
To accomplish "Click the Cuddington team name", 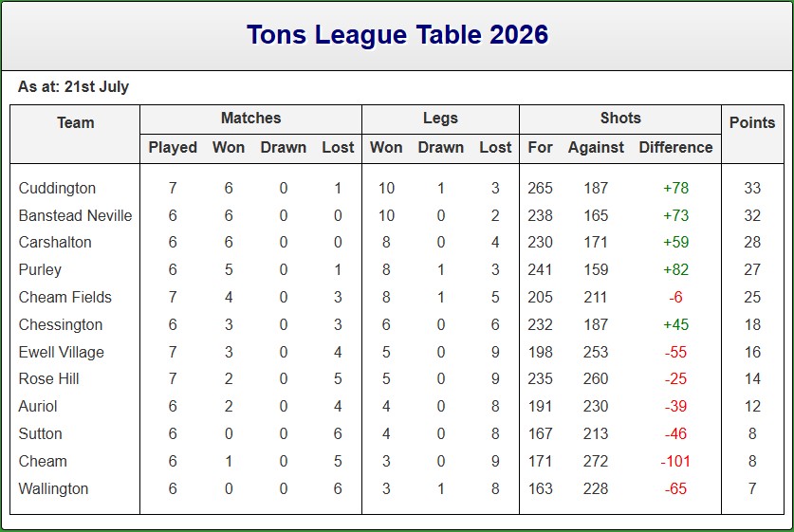I will pos(57,189).
